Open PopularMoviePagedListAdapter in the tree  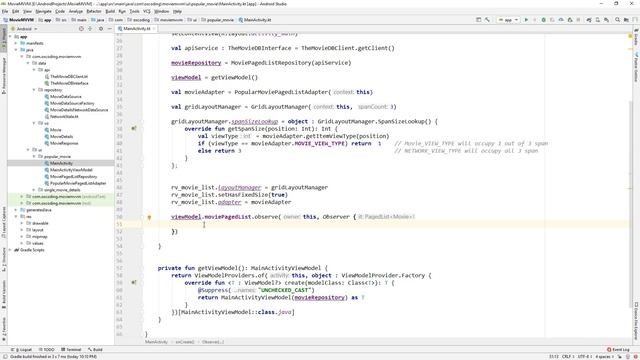click(x=76, y=183)
